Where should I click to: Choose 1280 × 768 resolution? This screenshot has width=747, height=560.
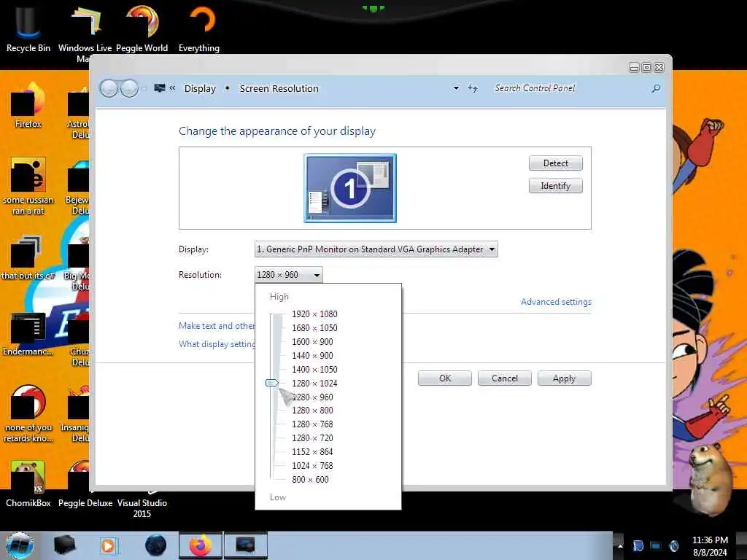coord(312,424)
